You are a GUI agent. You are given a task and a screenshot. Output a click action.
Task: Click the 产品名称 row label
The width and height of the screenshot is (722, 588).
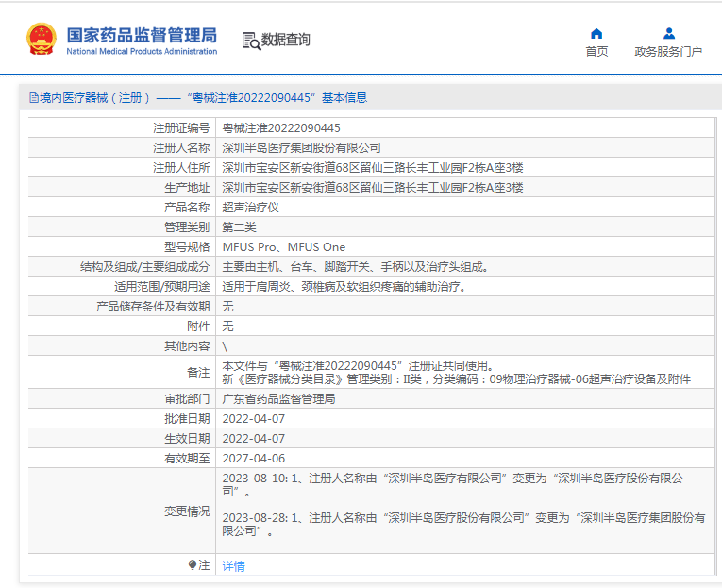point(187,208)
